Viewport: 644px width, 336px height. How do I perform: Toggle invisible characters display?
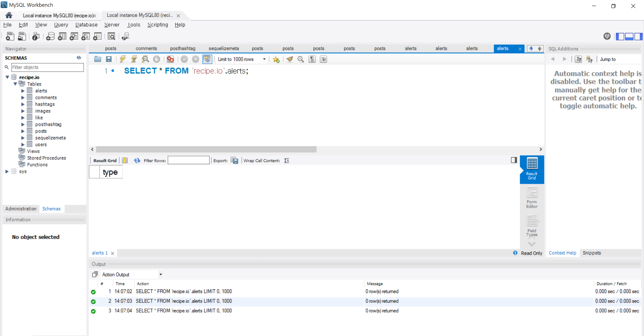point(312,59)
